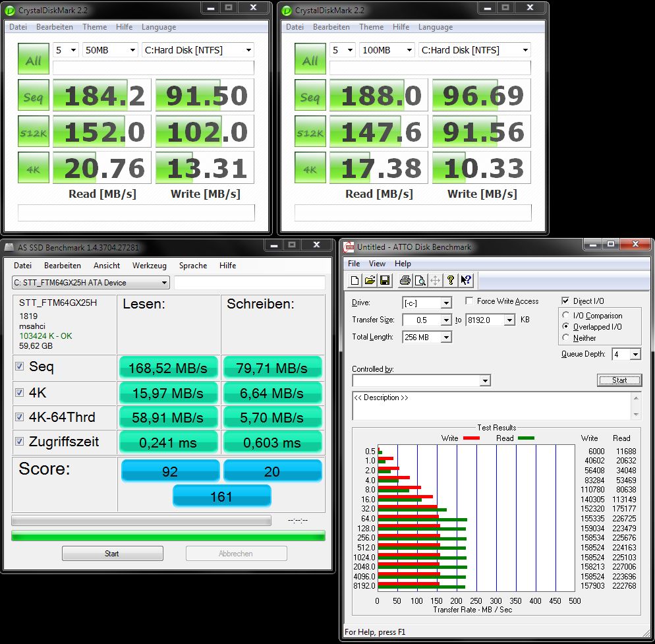Click the 50MB CrystalDiskMark title bar icon
Image resolution: width=655 pixels, height=644 pixels.
coord(10,11)
